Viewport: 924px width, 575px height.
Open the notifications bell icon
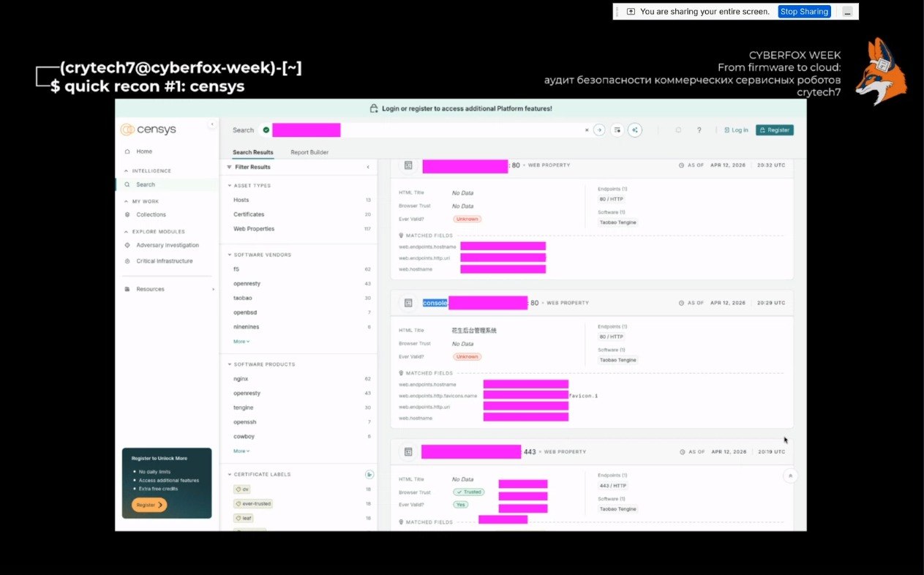[x=678, y=130]
